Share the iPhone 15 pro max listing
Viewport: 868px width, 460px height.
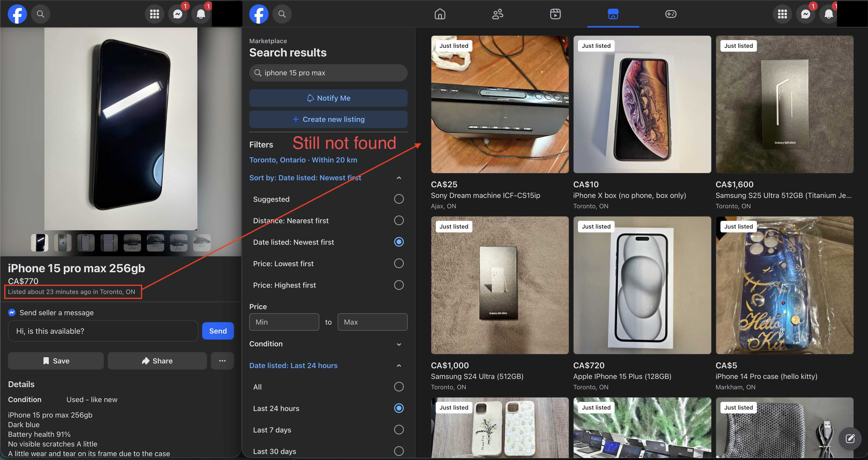coord(157,361)
